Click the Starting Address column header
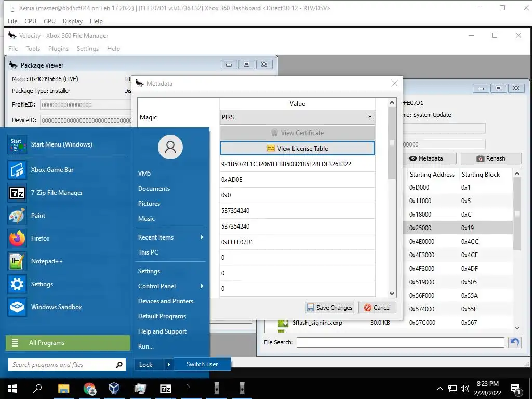The width and height of the screenshot is (532, 399). [x=432, y=175]
